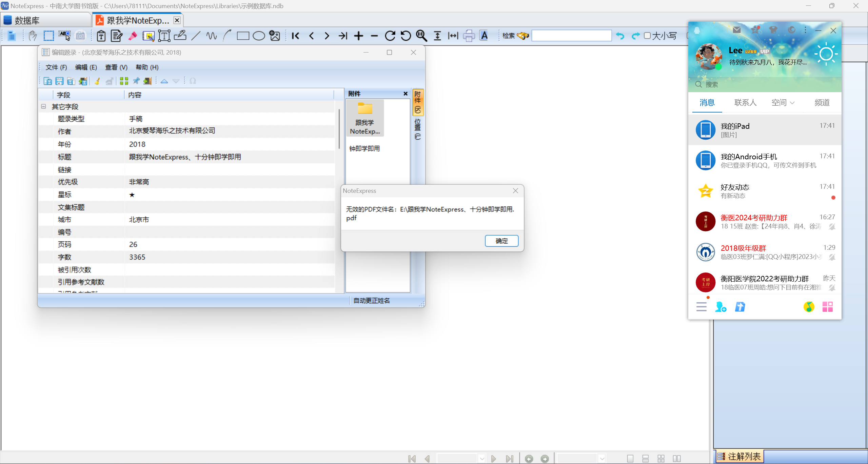Click the broom clear icon in editor toolbar
Viewport: 868px width, 464px height.
point(97,81)
